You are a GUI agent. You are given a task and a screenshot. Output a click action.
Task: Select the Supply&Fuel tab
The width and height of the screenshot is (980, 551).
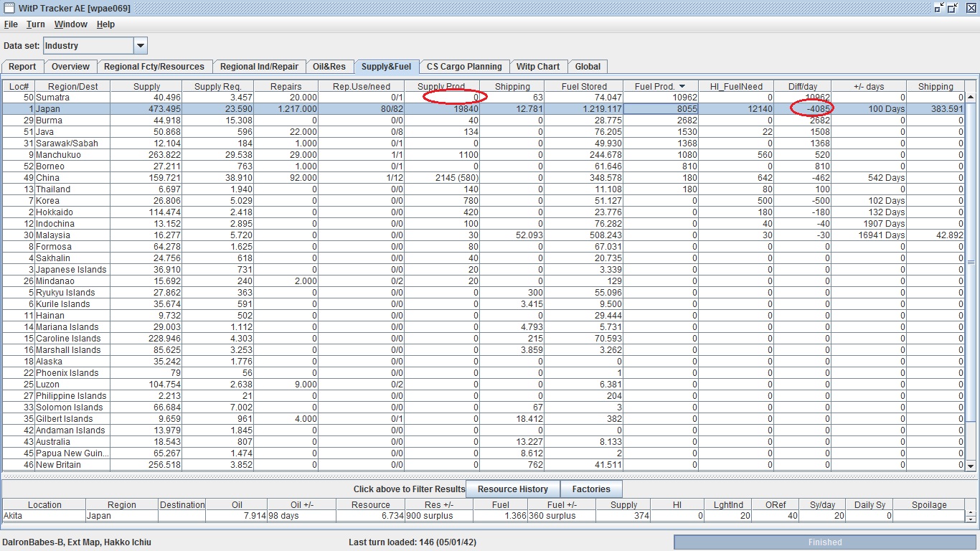[386, 67]
